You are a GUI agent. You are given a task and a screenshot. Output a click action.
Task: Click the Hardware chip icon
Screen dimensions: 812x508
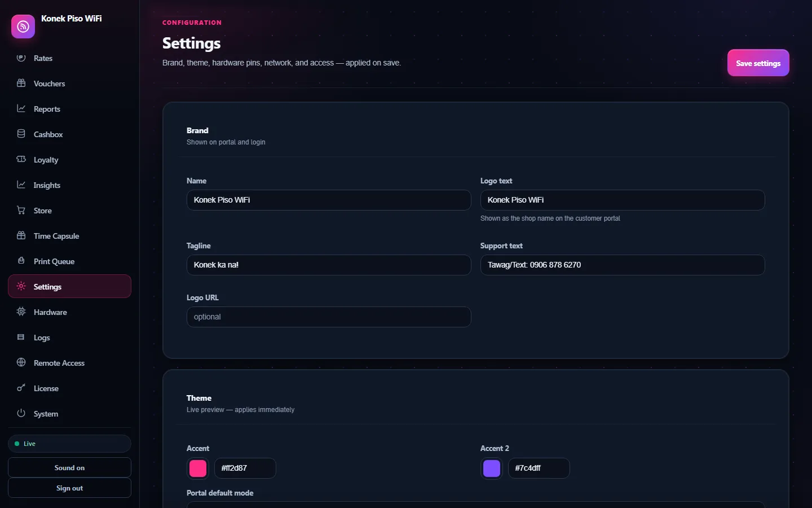[x=21, y=312]
